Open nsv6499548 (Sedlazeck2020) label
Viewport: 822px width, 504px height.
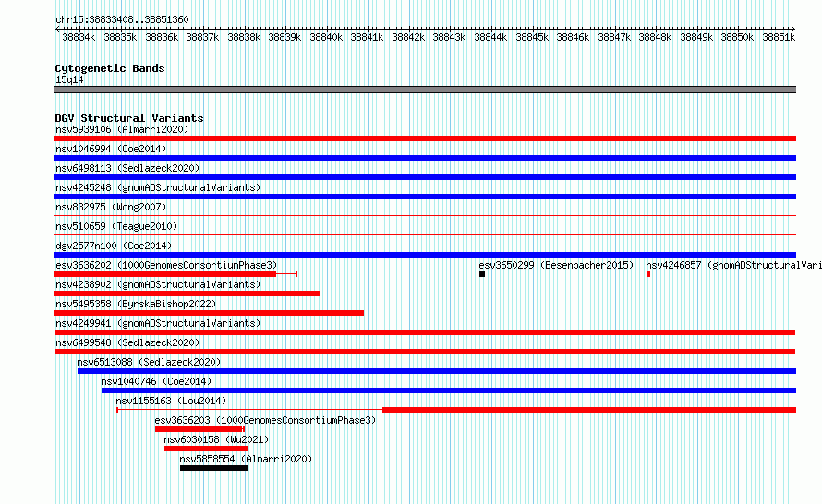(127, 342)
